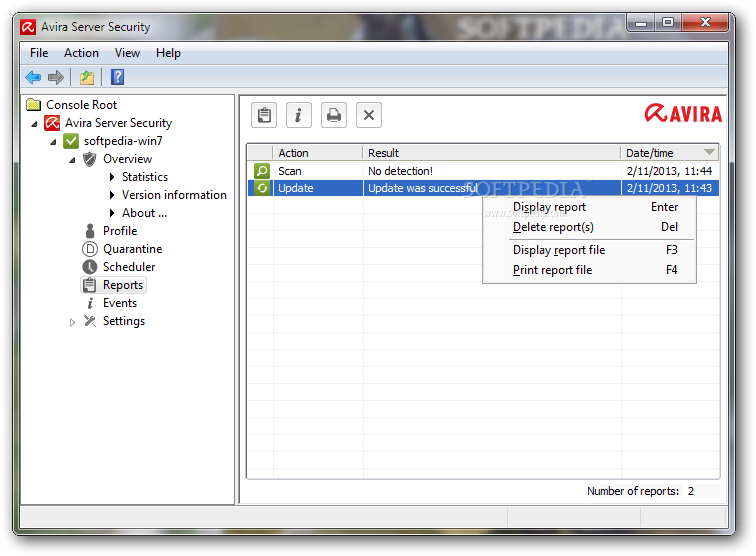Click the gray Forward arrow in toolbar
Image resolution: width=756 pixels, height=556 pixels.
(56, 77)
